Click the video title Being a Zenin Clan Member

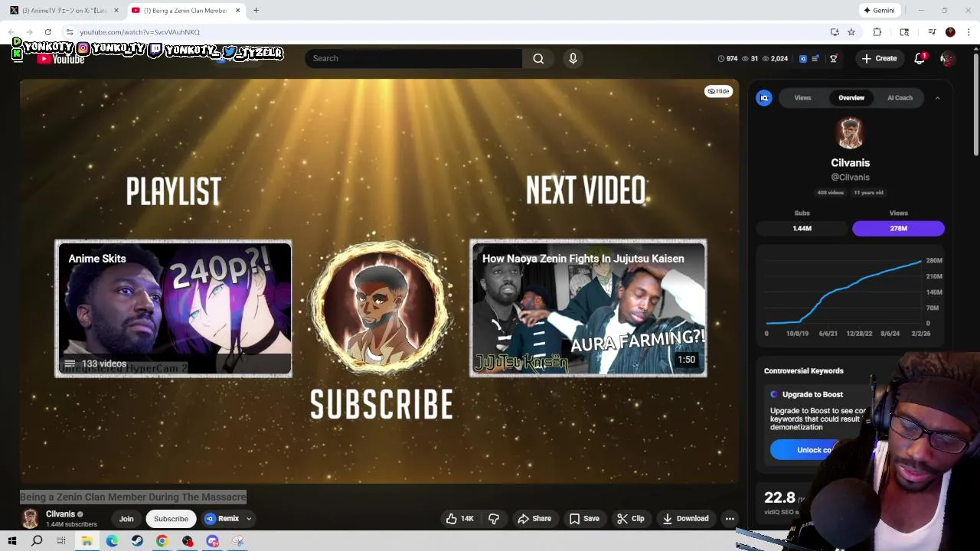point(133,497)
